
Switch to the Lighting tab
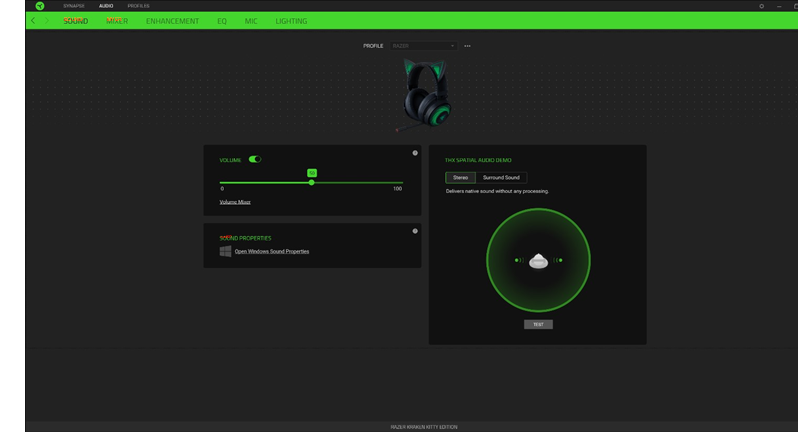[x=291, y=21]
